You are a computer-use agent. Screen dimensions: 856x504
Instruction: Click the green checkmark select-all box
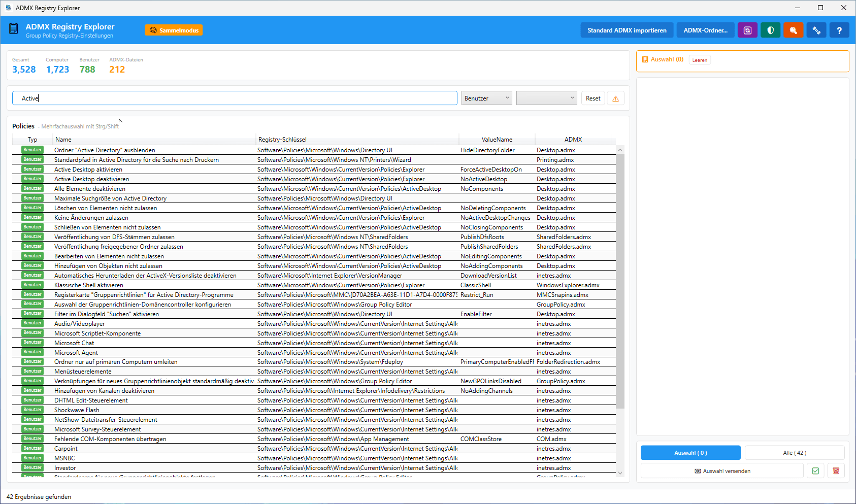pos(815,471)
